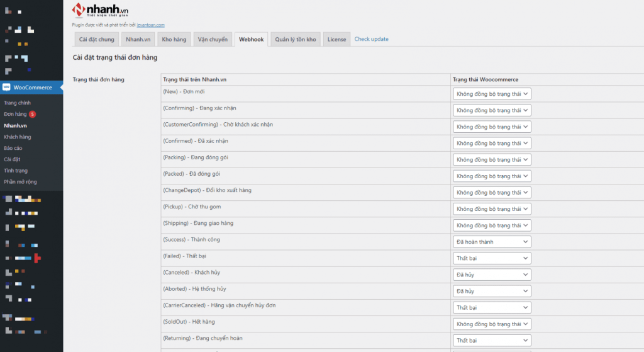644x352 pixels.
Task: Open the (Success) Thành công status dropdown
Action: click(x=492, y=242)
